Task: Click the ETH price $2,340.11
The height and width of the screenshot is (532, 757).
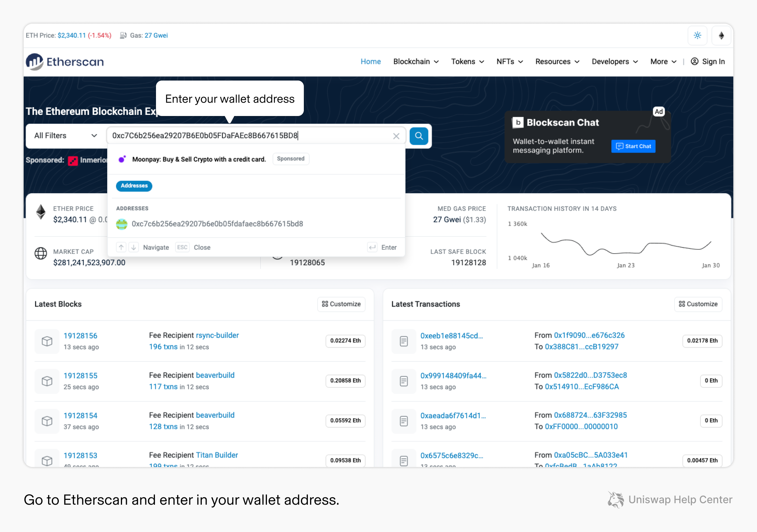Action: click(x=72, y=35)
